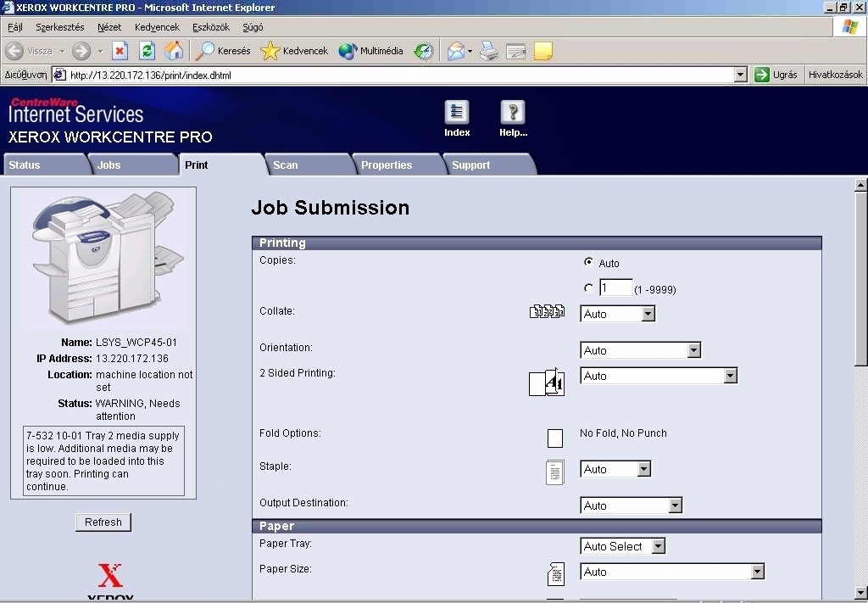Open the Support tab
The height and width of the screenshot is (603, 868).
(489, 165)
